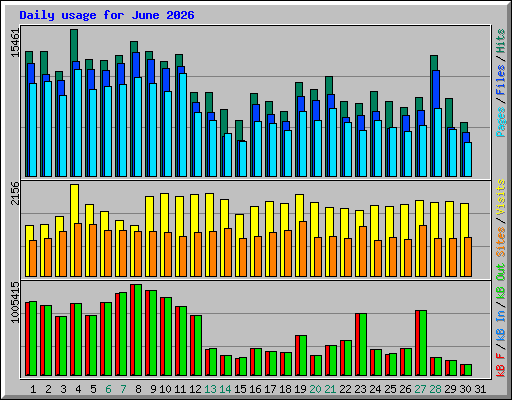Click the "kB F" legend label

(501, 365)
